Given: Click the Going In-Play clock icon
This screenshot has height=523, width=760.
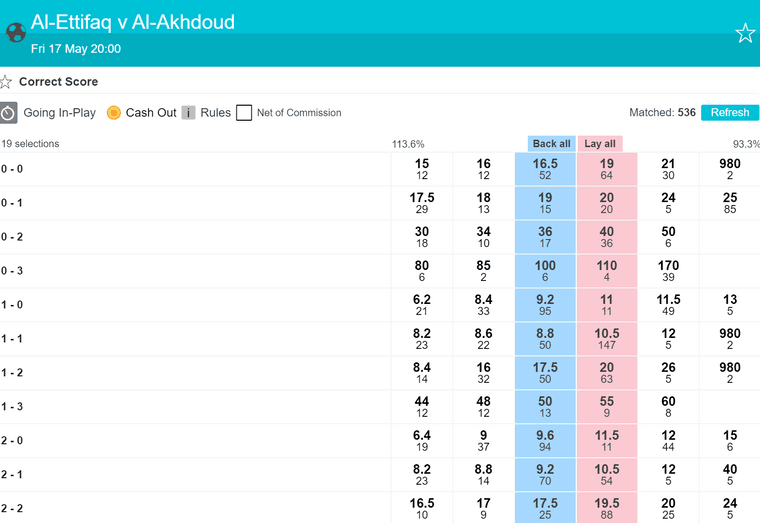Looking at the screenshot, I should tap(8, 112).
